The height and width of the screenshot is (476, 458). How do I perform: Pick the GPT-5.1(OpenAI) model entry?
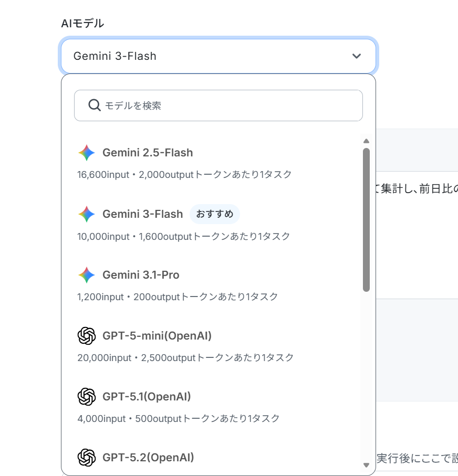[x=212, y=407]
